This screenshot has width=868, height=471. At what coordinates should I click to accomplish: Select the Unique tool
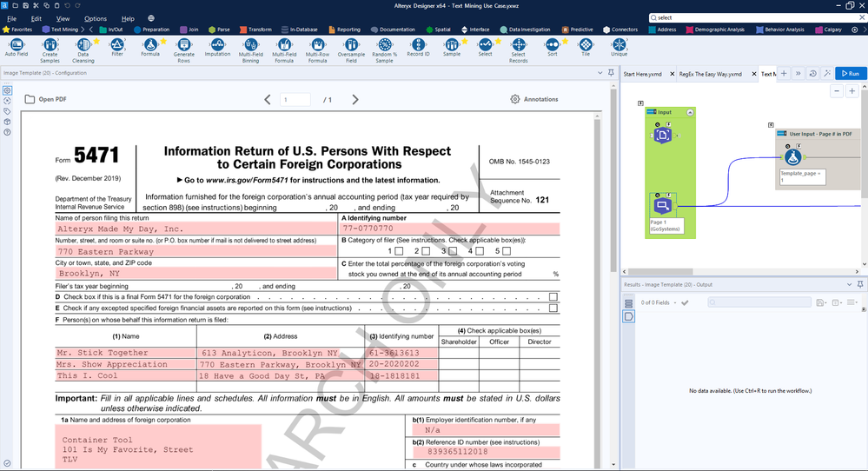pyautogui.click(x=619, y=48)
